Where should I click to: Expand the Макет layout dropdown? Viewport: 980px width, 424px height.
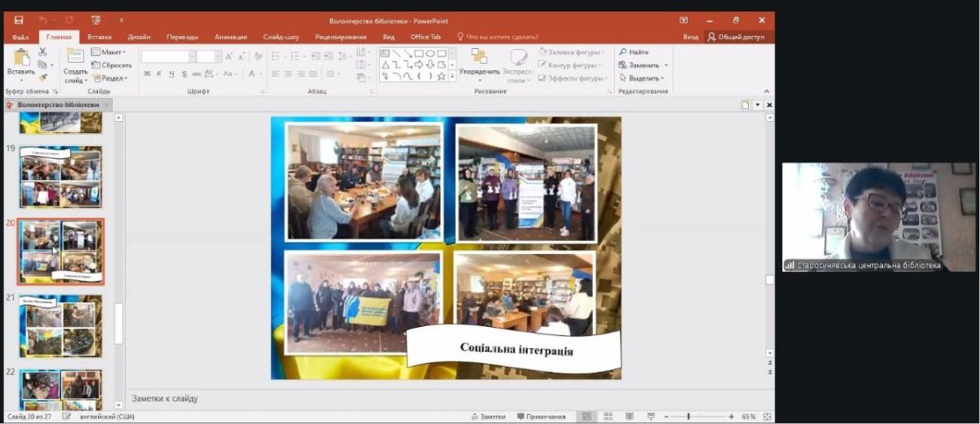[x=109, y=52]
